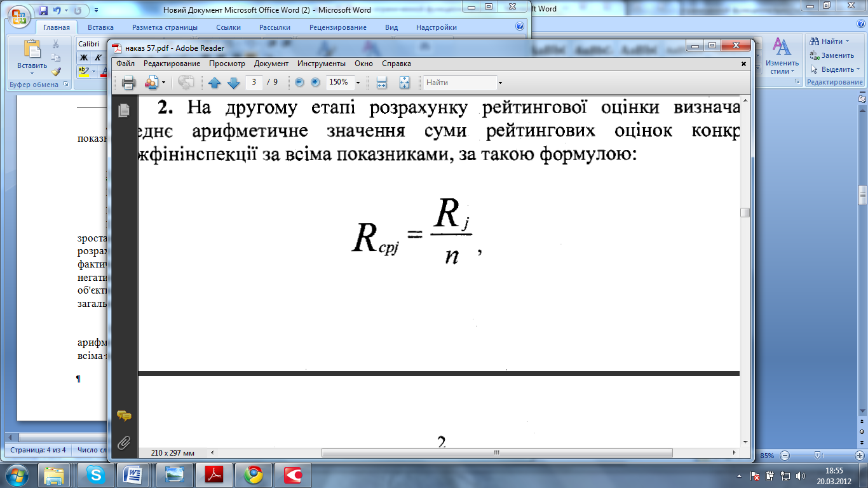The width and height of the screenshot is (868, 488).
Task: Switch to Ссылки tab in Word
Action: click(x=228, y=27)
